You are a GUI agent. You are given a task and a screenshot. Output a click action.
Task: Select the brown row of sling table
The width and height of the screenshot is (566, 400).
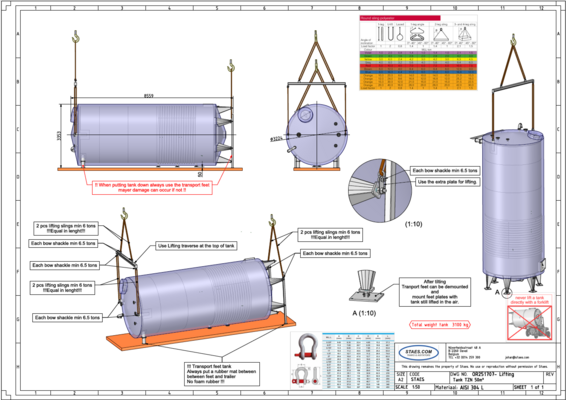(418, 69)
